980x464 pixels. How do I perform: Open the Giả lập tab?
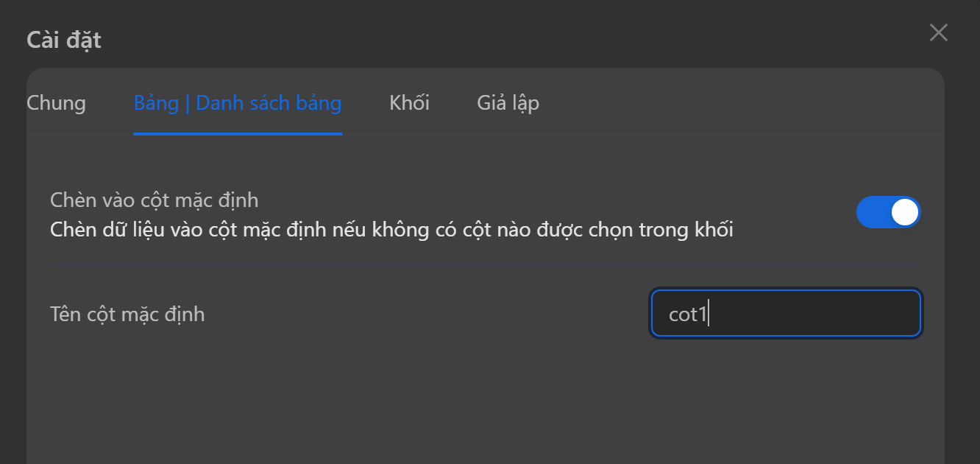[508, 103]
